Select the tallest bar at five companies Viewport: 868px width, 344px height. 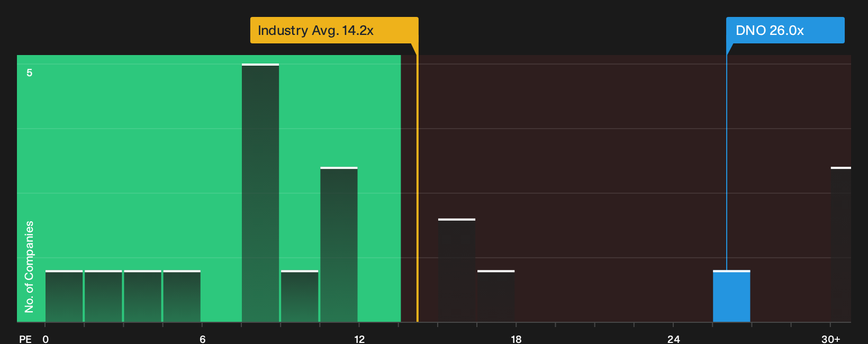tap(260, 193)
